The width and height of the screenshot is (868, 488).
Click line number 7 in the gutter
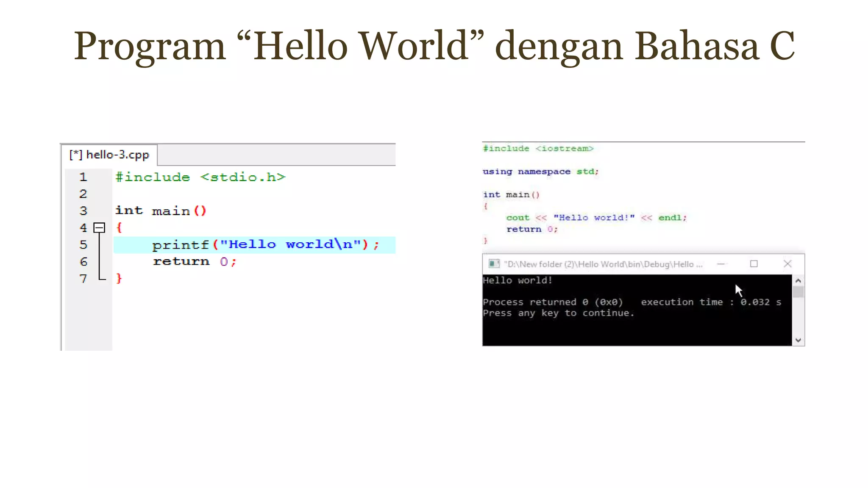click(x=83, y=279)
